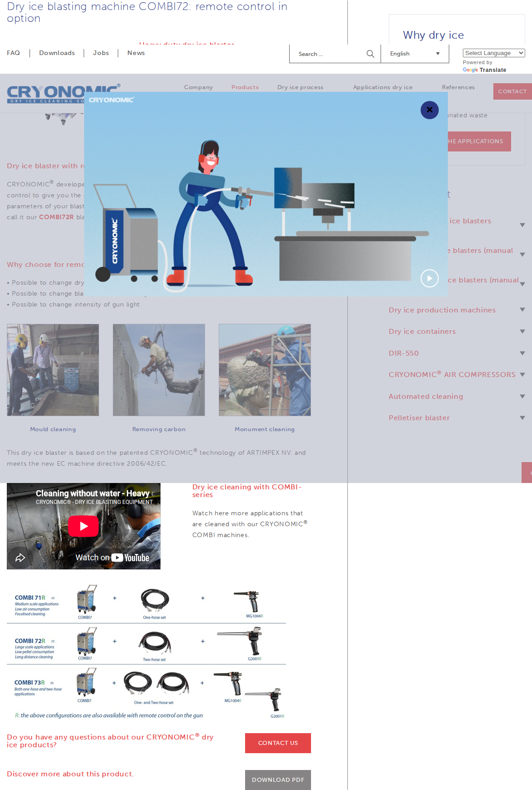This screenshot has height=790, width=532.
Task: Open Applications dry ice menu
Action: [x=383, y=87]
